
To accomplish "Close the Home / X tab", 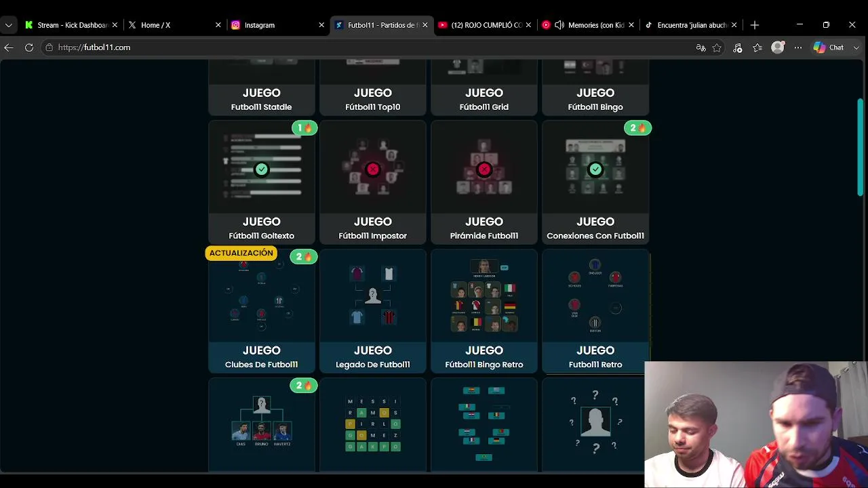I will [218, 25].
